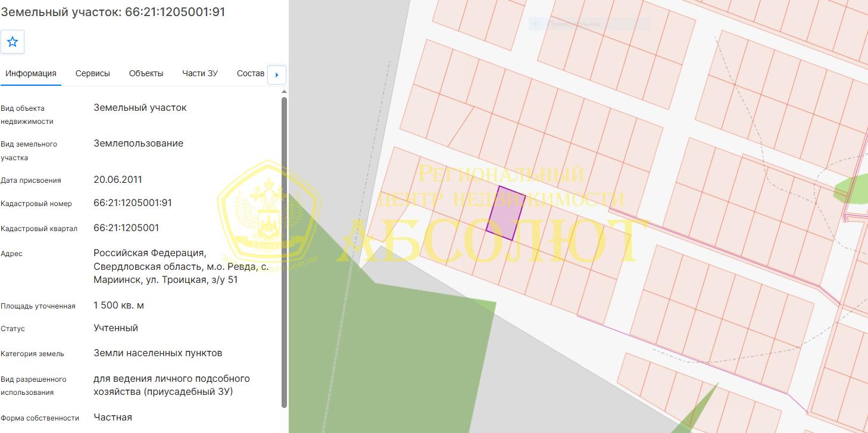The height and width of the screenshot is (433, 868).
Task: Click the label 'Дата присвоения'
Action: tap(31, 180)
